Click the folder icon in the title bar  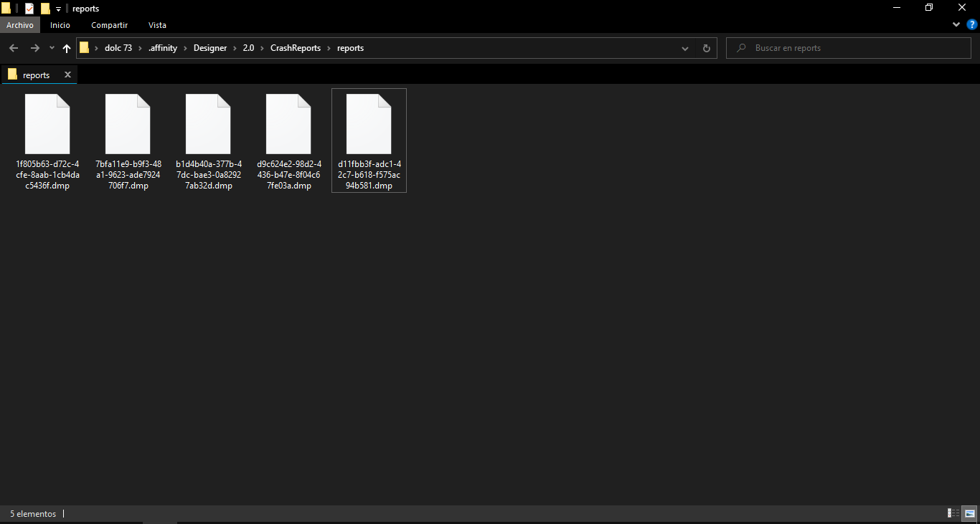pos(6,9)
